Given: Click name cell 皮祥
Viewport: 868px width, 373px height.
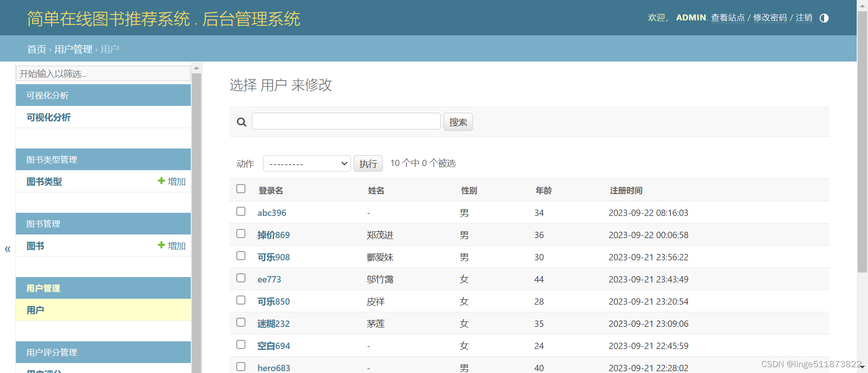Looking at the screenshot, I should point(376,301).
